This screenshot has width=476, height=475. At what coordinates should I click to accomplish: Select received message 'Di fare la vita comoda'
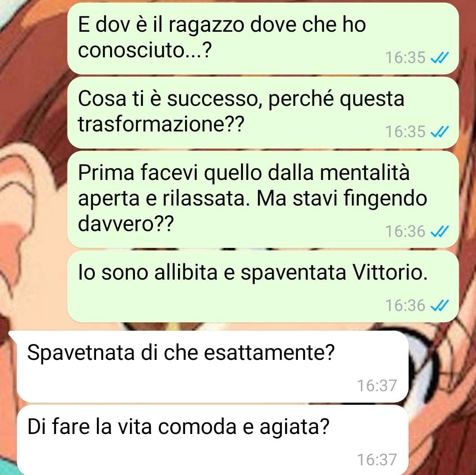pos(212,440)
